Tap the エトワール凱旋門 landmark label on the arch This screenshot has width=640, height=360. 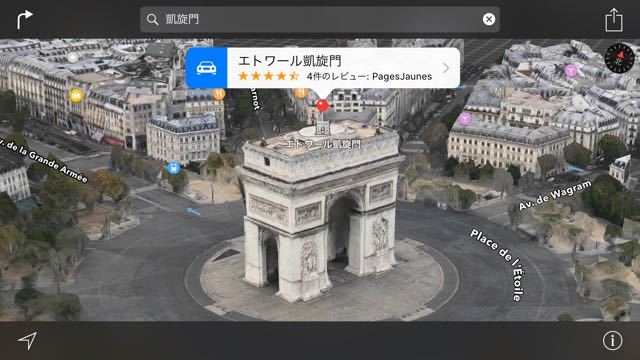click(322, 144)
